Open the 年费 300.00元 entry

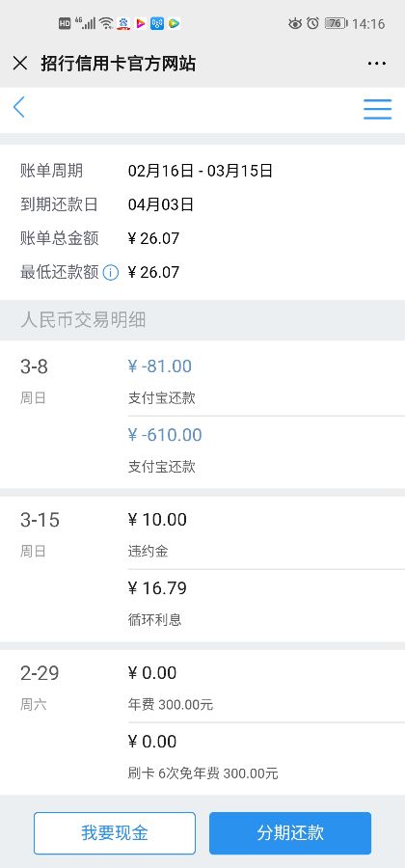[266, 688]
